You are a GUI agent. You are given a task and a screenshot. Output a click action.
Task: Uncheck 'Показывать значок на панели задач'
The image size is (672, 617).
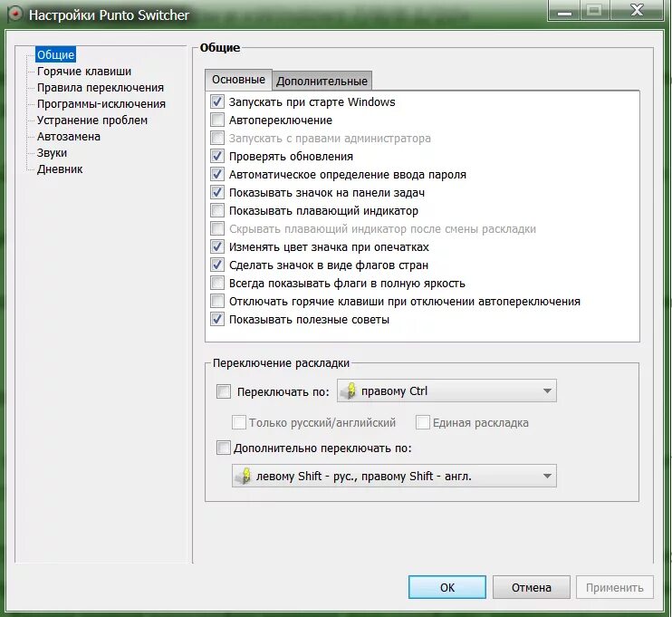[217, 192]
